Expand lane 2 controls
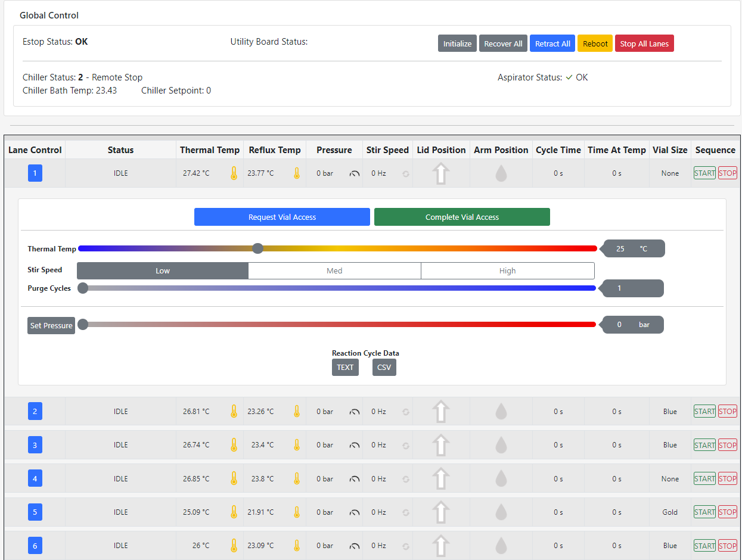The width and height of the screenshot is (742, 560). pos(35,411)
